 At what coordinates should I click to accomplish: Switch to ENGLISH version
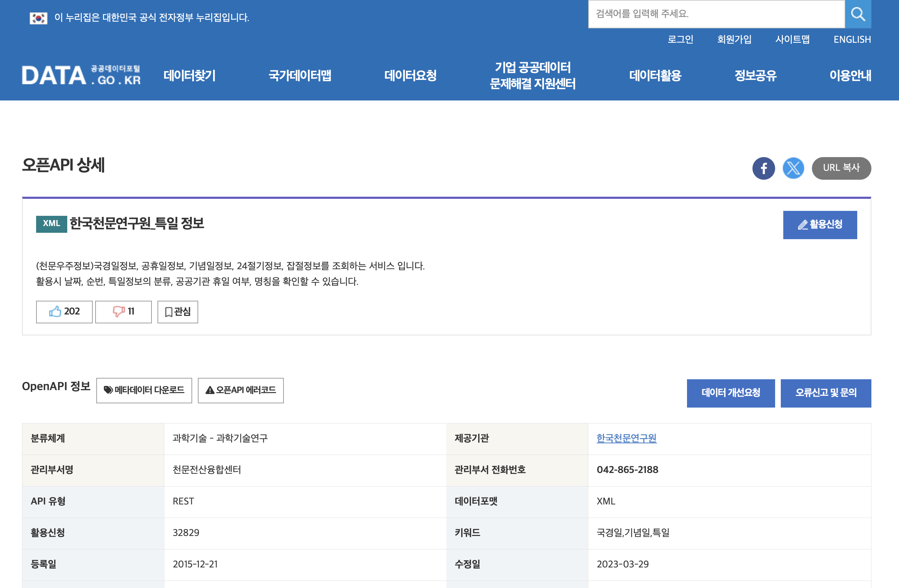(x=852, y=39)
